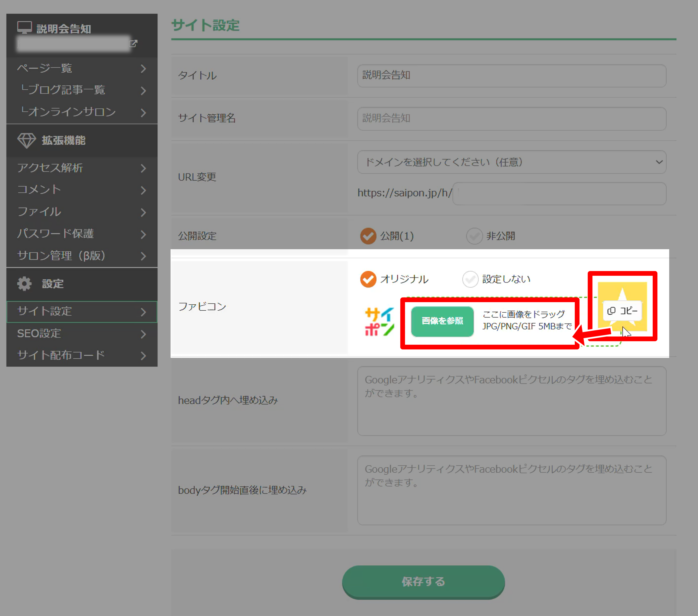Click chevron arrow next to ファイル
This screenshot has width=698, height=616.
[x=143, y=212]
